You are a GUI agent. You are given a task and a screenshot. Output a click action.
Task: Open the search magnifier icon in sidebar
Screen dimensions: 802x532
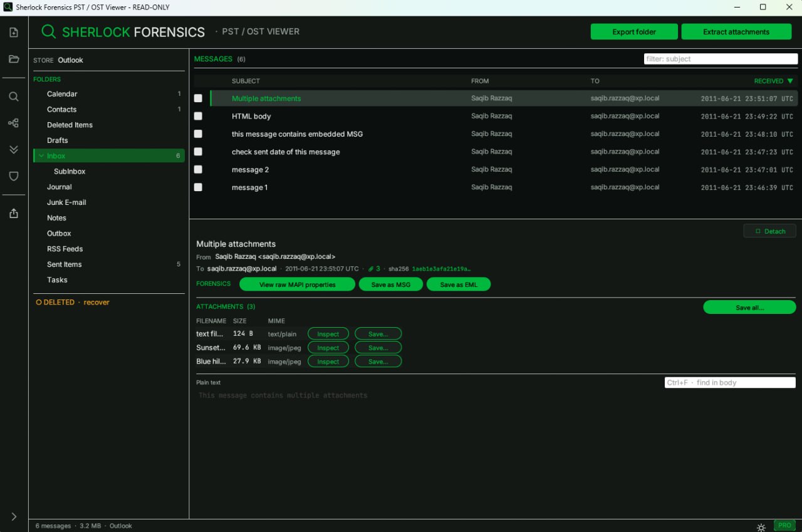[14, 96]
